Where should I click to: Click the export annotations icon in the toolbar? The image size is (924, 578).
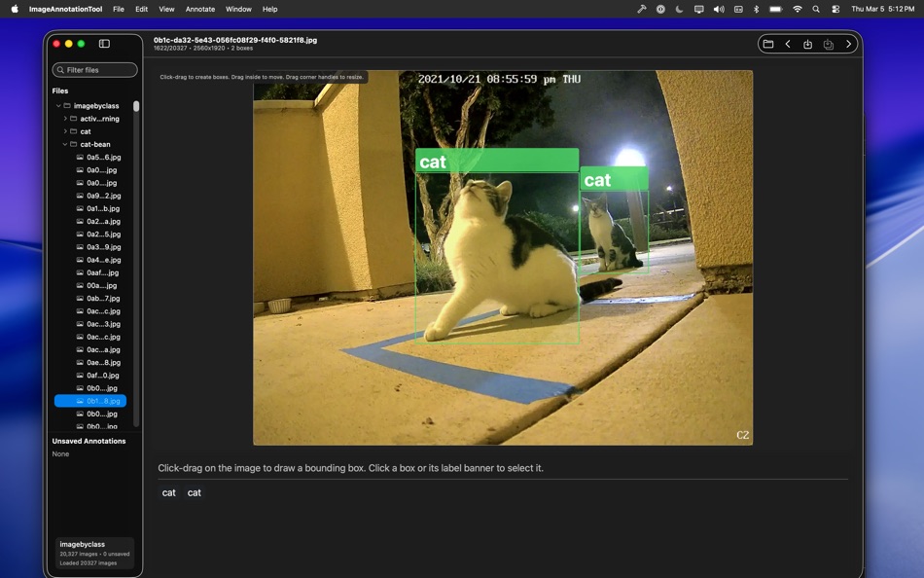point(807,44)
